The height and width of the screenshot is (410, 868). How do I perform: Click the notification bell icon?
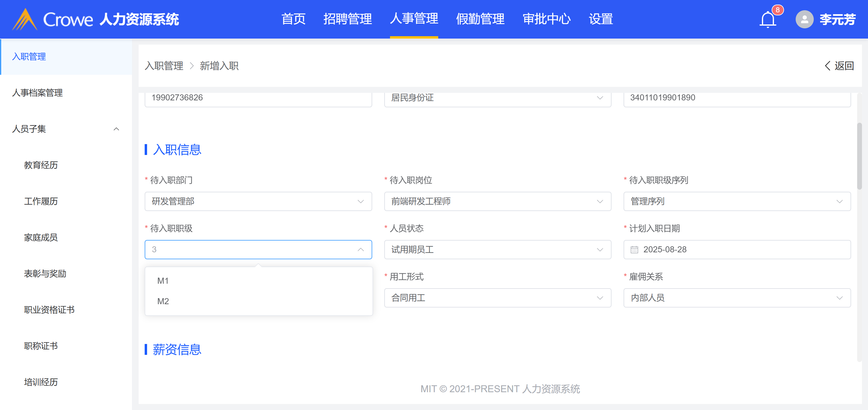click(768, 19)
